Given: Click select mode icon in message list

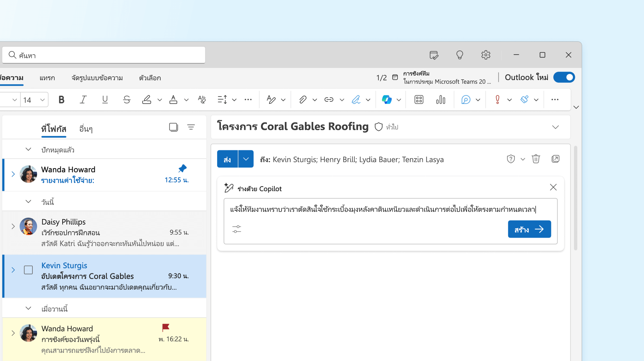Looking at the screenshot, I should pyautogui.click(x=174, y=127).
